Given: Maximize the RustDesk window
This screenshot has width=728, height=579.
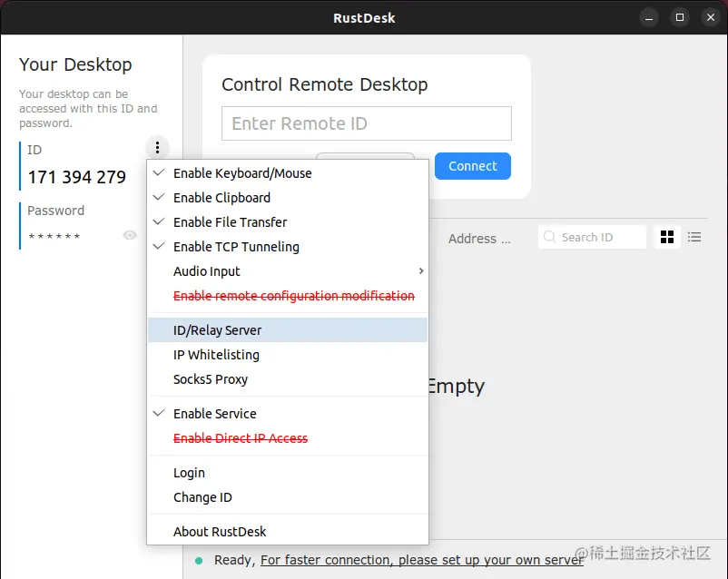Looking at the screenshot, I should [x=680, y=17].
